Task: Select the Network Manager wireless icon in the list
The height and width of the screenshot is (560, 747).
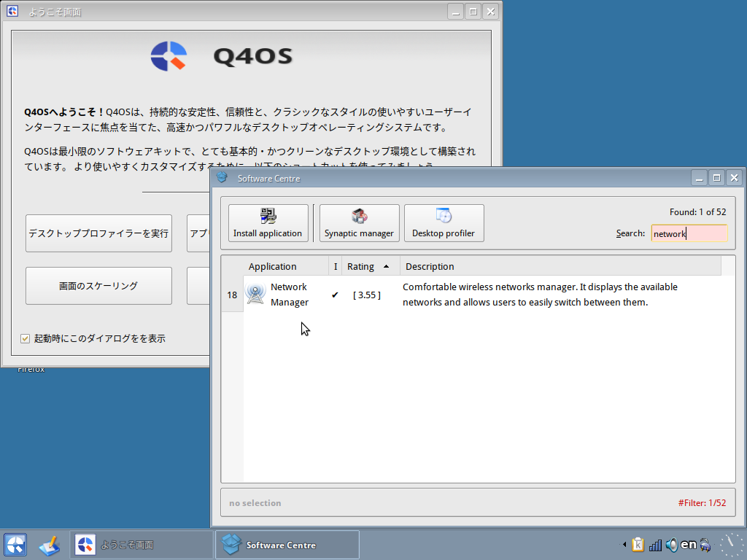Action: pyautogui.click(x=255, y=294)
